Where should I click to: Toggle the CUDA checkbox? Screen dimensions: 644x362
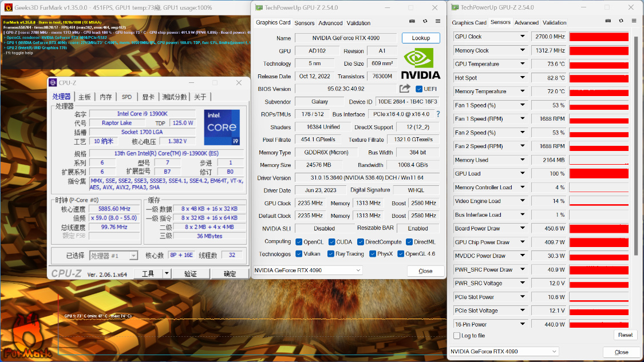(x=332, y=242)
